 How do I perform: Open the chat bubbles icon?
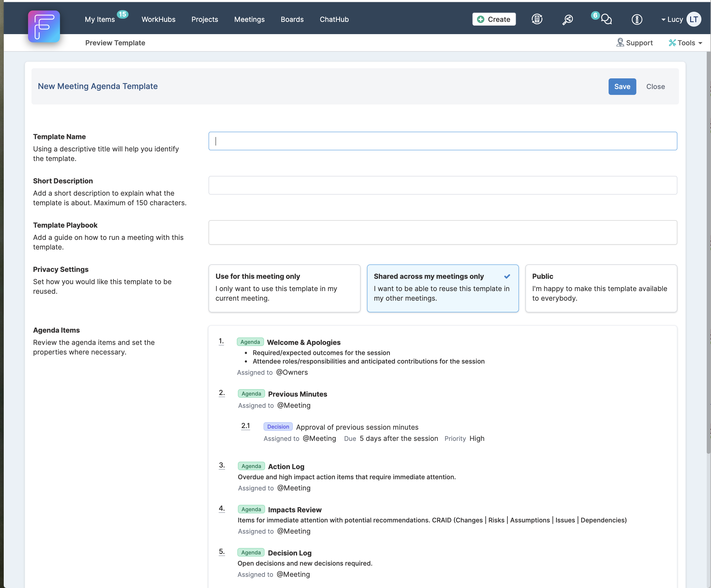coord(606,20)
